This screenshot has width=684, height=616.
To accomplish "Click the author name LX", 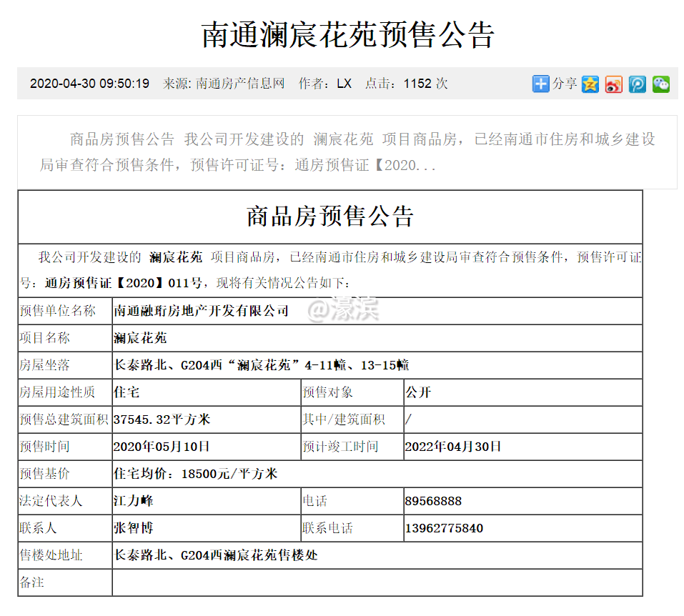I will pyautogui.click(x=344, y=83).
